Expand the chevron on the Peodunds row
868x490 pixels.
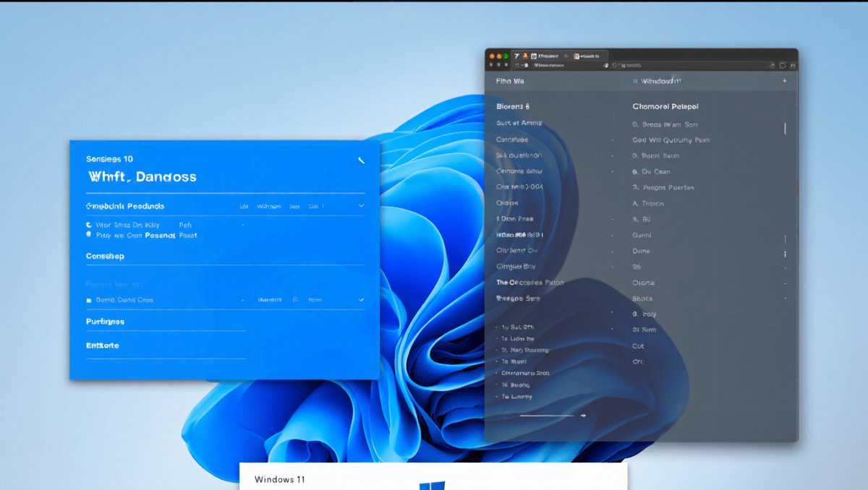click(x=361, y=206)
